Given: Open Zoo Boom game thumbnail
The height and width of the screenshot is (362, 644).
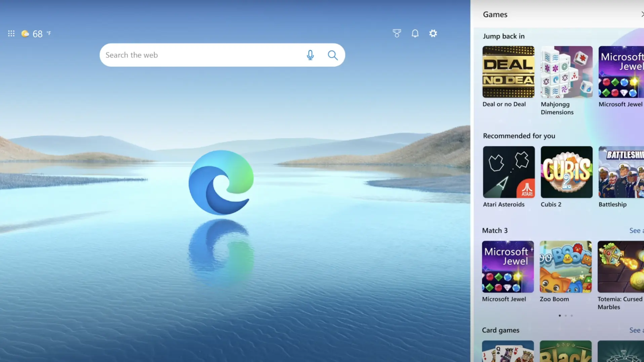Looking at the screenshot, I should point(566,267).
